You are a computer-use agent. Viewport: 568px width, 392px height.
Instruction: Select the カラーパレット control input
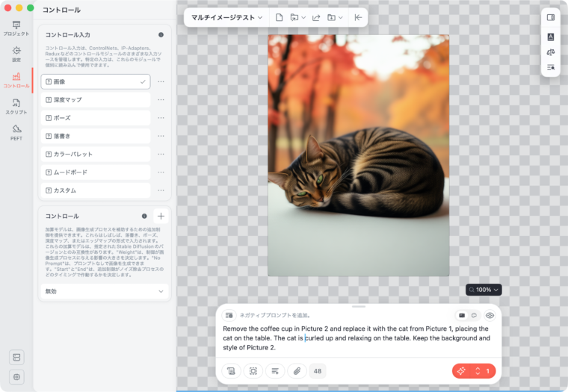point(95,154)
